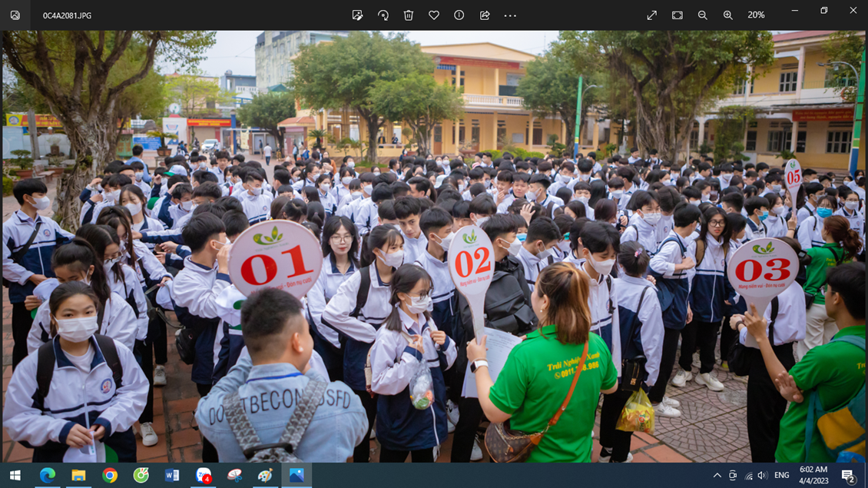Viewport: 868px width, 488px height.
Task: Add photo to favorites with heart icon
Action: pyautogui.click(x=434, y=15)
